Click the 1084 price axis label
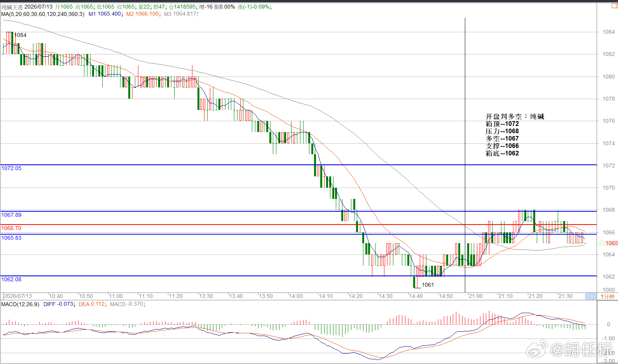Screen dimensions: 618x364 [x=609, y=32]
